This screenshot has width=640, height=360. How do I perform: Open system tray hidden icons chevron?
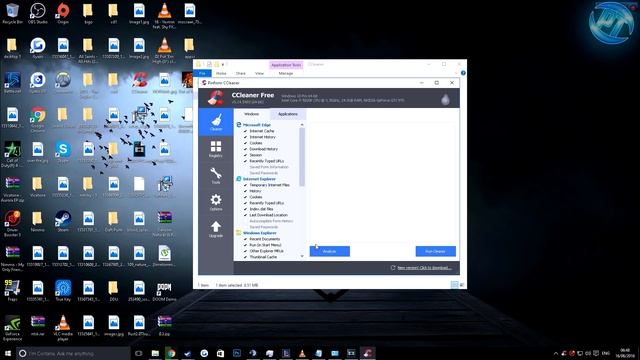[x=556, y=353]
